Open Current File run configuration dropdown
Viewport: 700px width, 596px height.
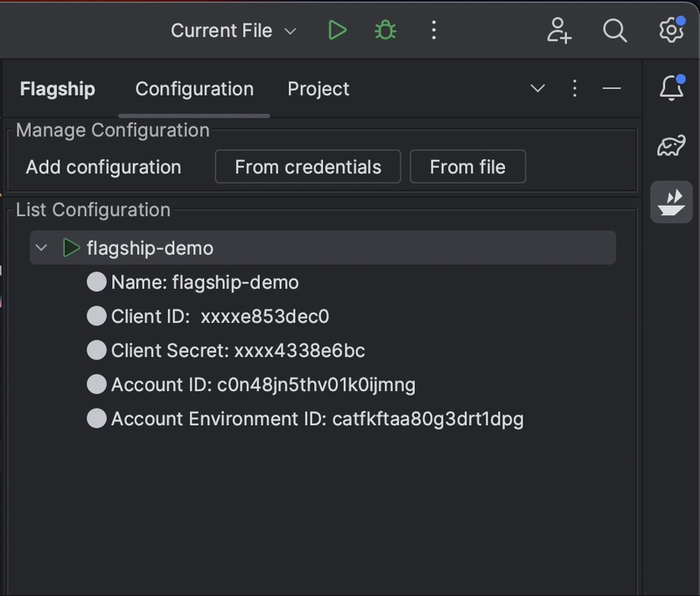(233, 31)
